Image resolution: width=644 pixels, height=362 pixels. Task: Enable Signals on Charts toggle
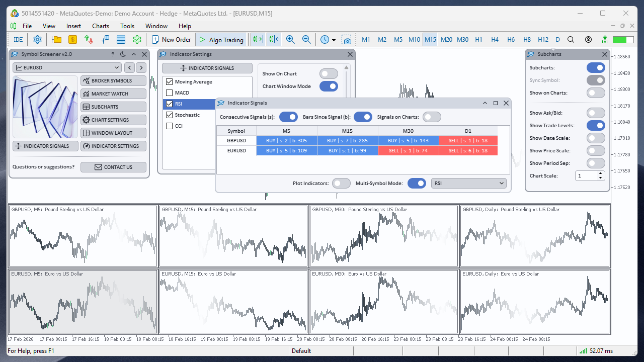tap(432, 117)
